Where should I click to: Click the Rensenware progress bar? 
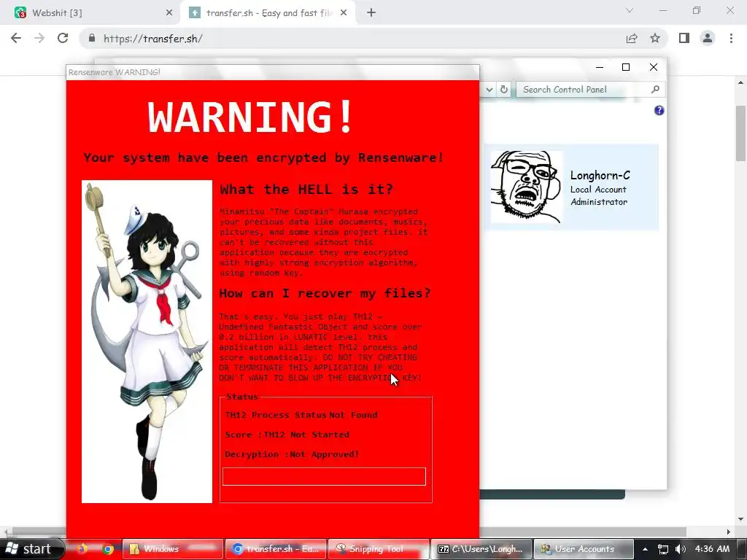coord(324,476)
